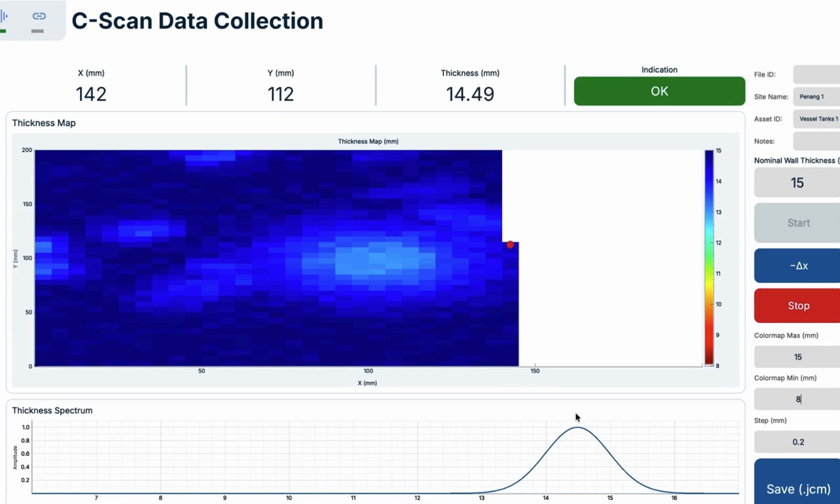Image resolution: width=840 pixels, height=504 pixels.
Task: Click the 'Thickness Map (mm)' chart title
Action: (x=368, y=141)
